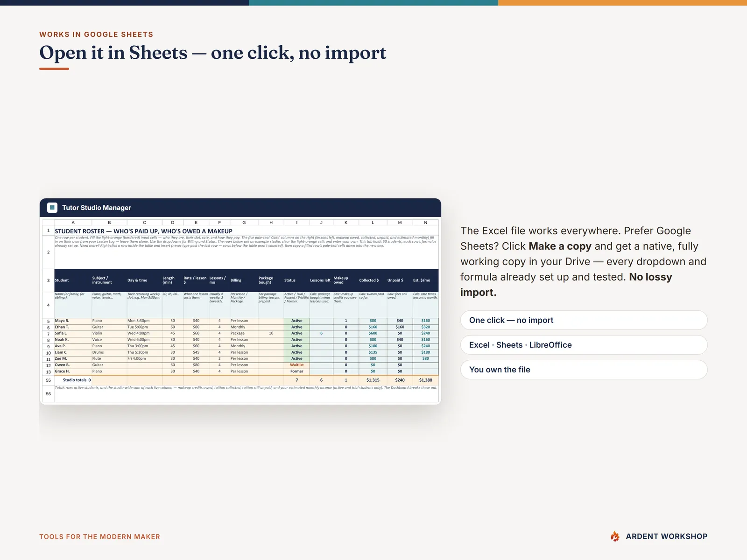Click the spreadsheet icon beside Tutor Studio Manager
The height and width of the screenshot is (560, 747).
tap(52, 208)
